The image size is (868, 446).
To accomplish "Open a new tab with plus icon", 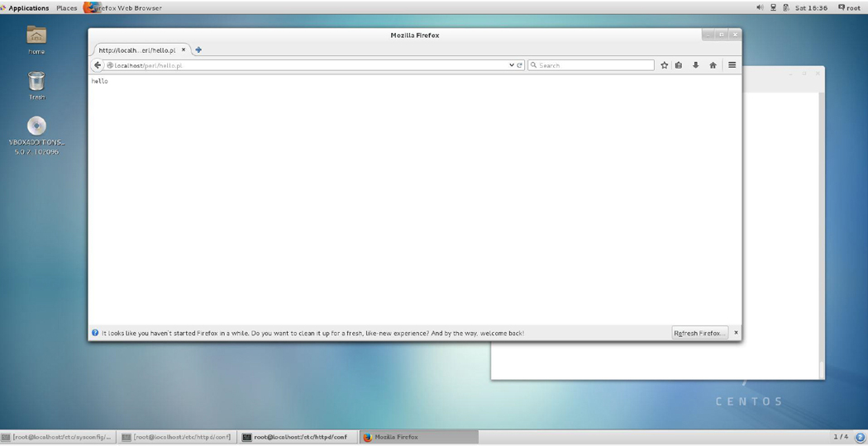I will [198, 50].
